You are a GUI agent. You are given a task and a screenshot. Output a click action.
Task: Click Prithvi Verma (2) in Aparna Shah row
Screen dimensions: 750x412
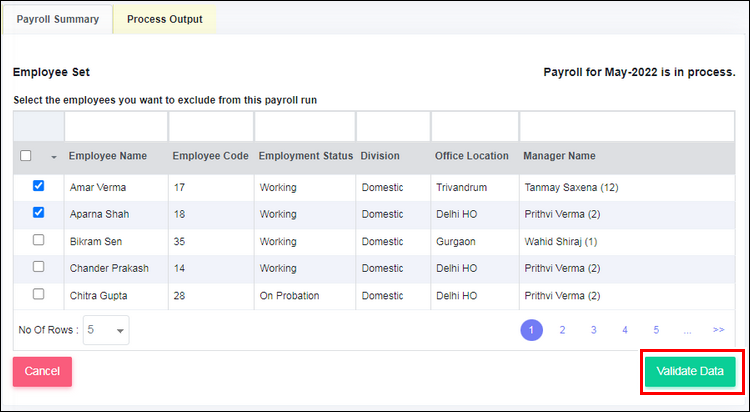pos(627,214)
